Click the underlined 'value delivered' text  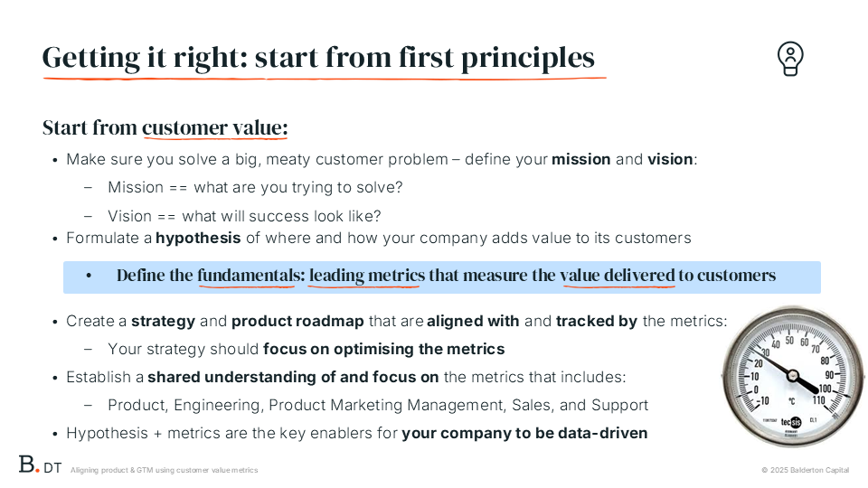pyautogui.click(x=618, y=276)
